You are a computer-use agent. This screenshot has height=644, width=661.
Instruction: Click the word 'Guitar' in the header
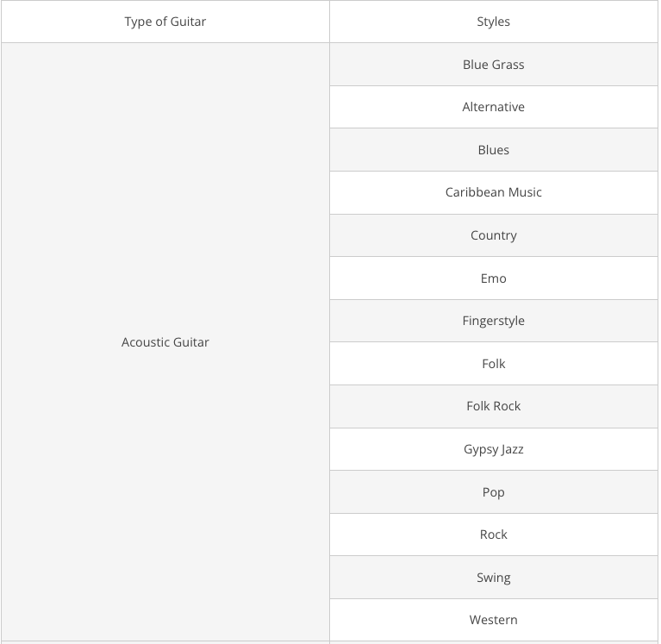pos(187,22)
